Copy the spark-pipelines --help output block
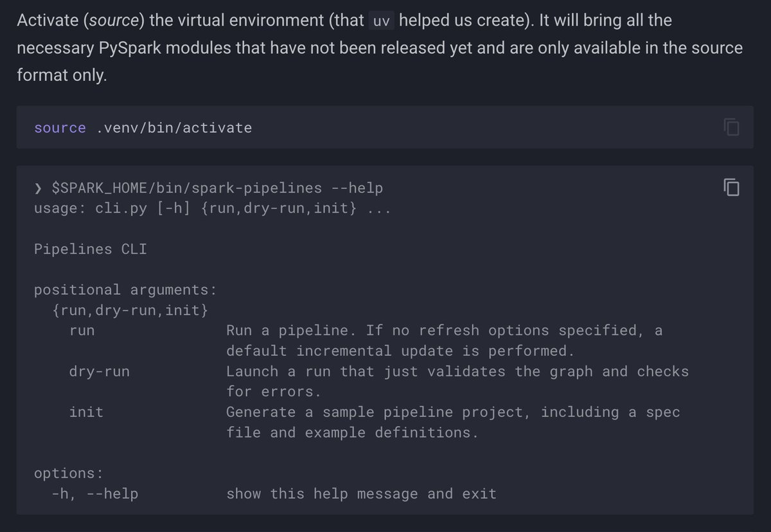771x532 pixels. click(731, 187)
